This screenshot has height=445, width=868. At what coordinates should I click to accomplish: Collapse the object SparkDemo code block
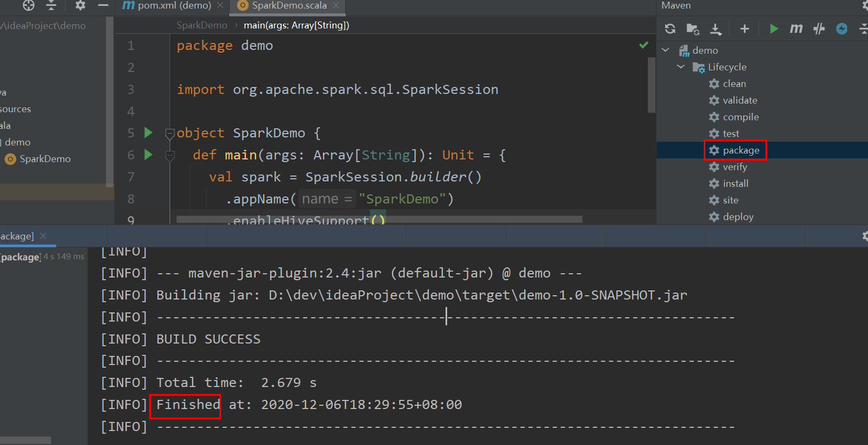point(170,133)
